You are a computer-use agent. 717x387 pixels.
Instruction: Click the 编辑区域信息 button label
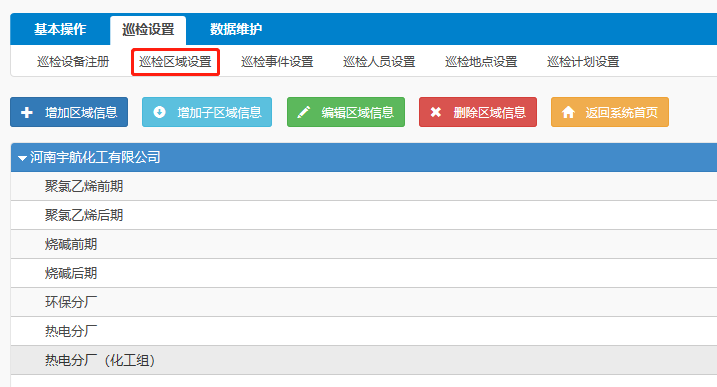coord(358,113)
